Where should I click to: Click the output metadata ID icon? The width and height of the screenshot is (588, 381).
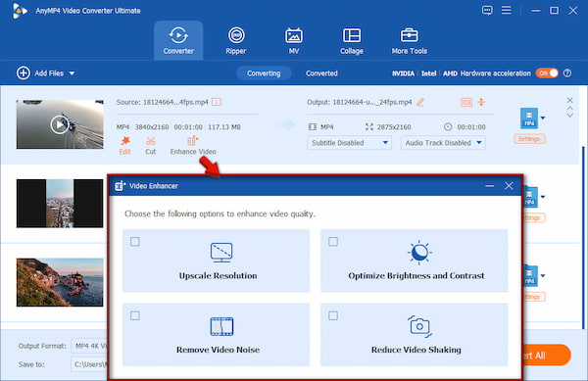point(466,102)
